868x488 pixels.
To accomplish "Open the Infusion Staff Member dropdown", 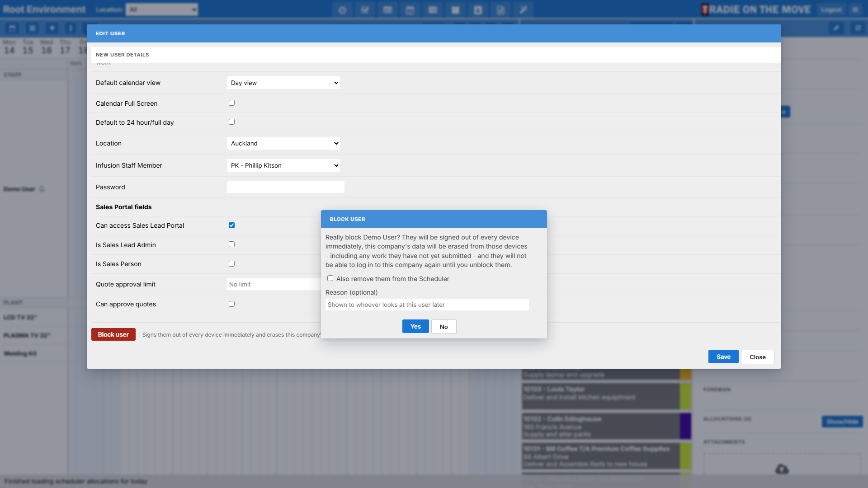I will tap(283, 165).
